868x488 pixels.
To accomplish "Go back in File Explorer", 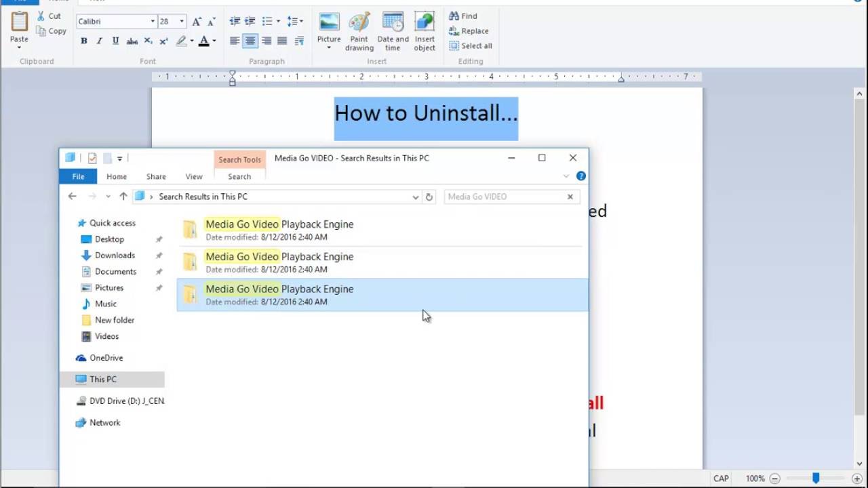I will pos(73,197).
